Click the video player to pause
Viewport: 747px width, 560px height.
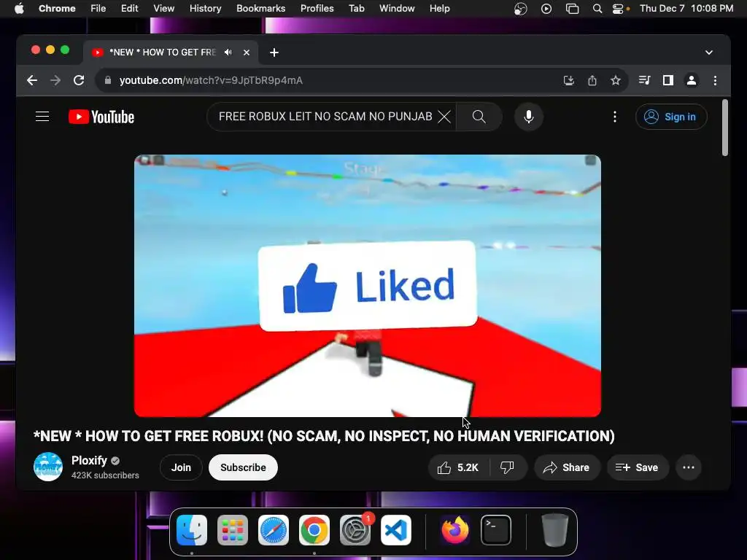click(x=368, y=286)
